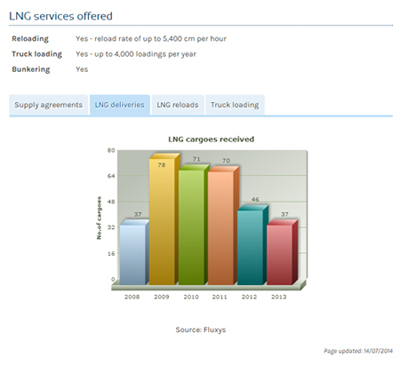
Task: Click the 2009 x-axis label
Action: [x=161, y=297]
